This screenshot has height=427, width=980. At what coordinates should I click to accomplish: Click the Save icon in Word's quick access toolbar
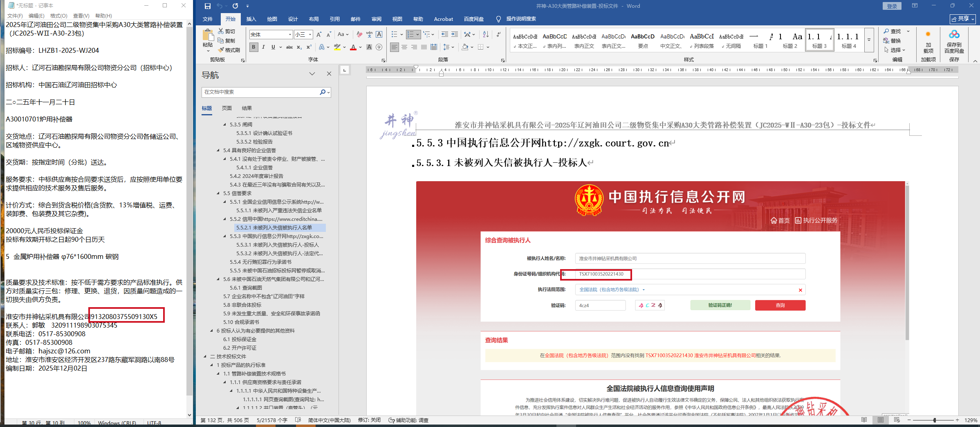(x=208, y=6)
